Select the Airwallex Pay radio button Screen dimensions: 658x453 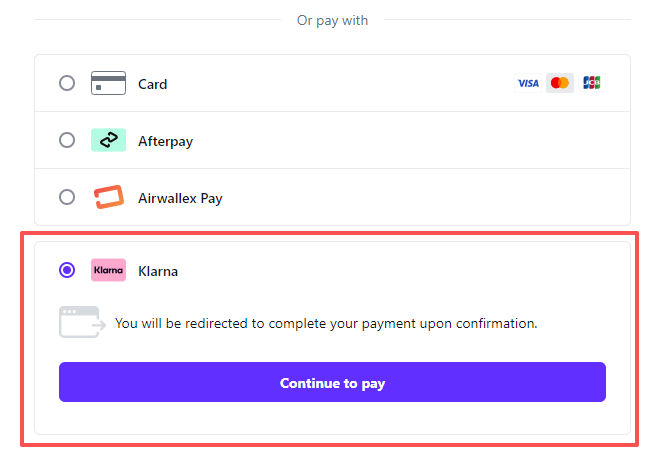(x=67, y=197)
